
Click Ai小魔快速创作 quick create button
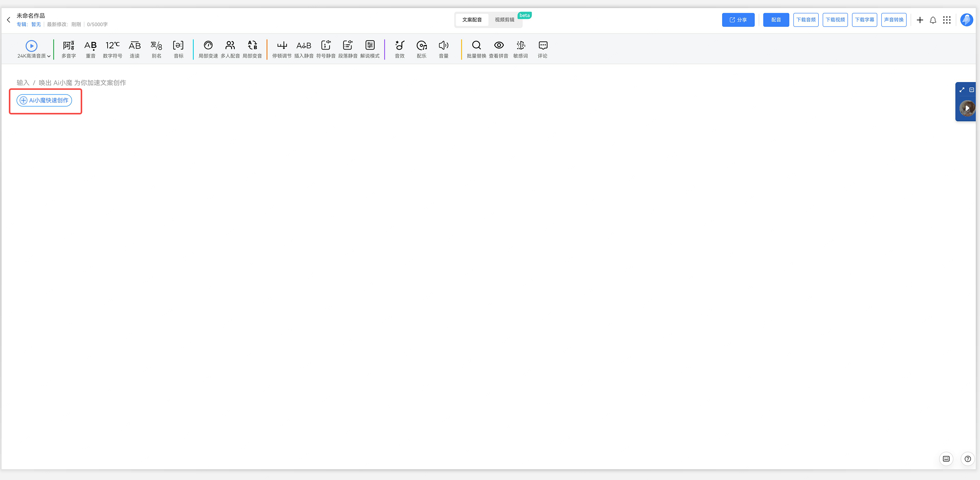click(44, 100)
